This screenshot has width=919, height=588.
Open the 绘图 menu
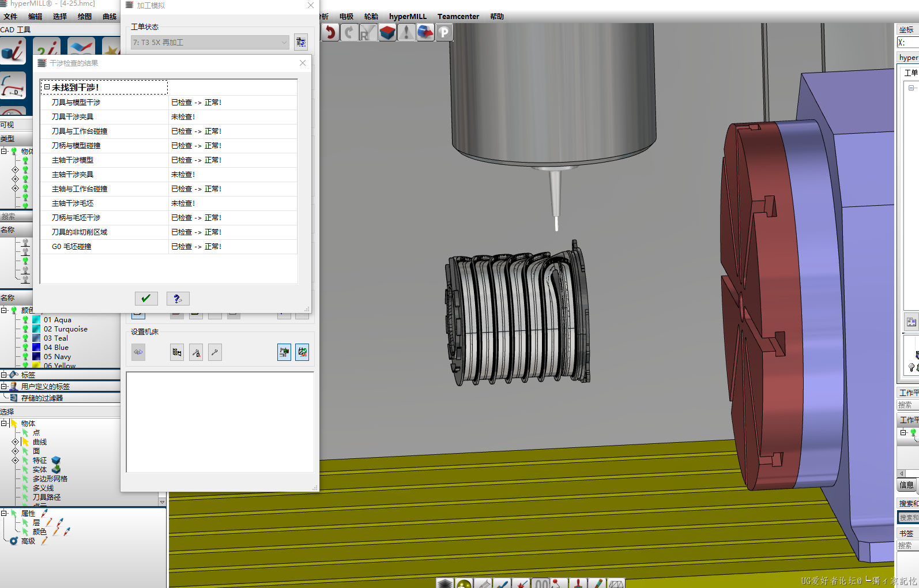(x=85, y=16)
